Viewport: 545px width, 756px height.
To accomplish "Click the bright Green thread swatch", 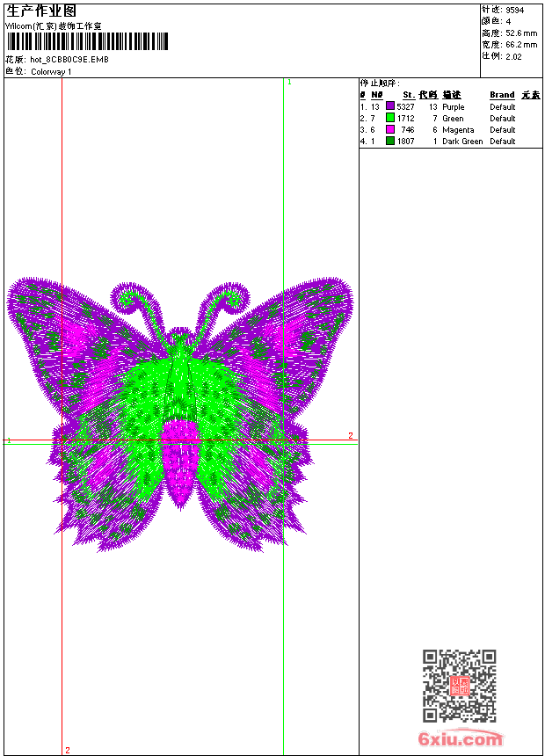I will (390, 118).
